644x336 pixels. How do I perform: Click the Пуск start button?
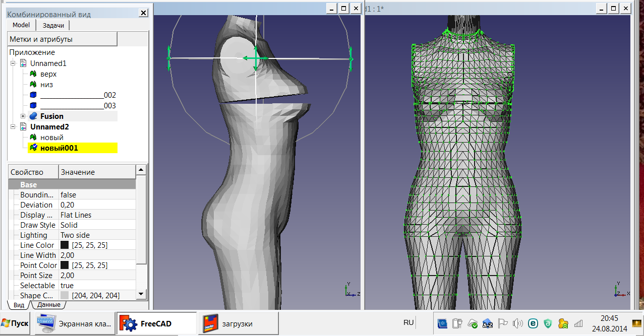click(x=15, y=323)
